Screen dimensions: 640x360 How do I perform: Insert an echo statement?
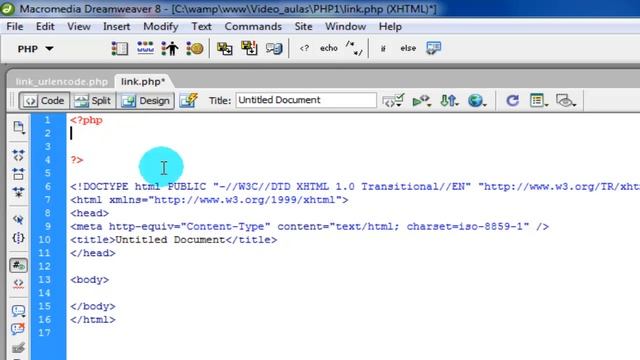(329, 48)
